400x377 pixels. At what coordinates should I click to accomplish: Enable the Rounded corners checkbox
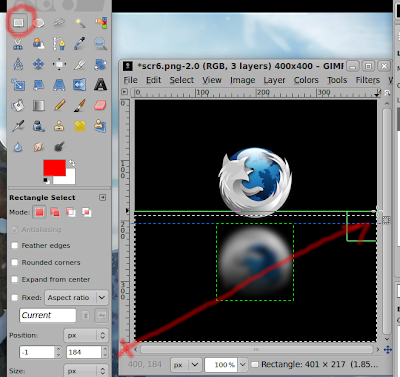click(14, 262)
